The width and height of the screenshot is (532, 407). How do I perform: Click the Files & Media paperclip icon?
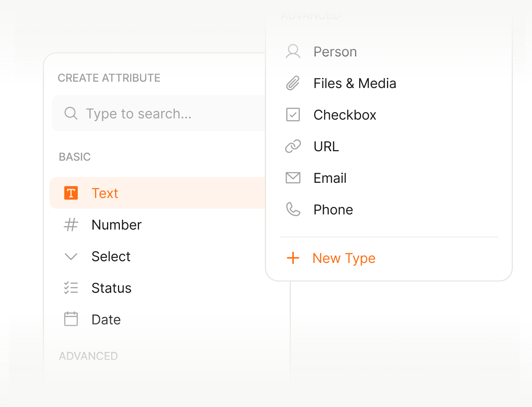point(293,83)
